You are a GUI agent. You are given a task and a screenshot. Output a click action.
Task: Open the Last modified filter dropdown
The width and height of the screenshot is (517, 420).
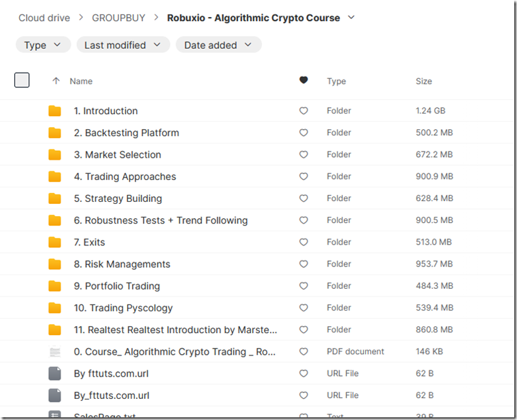(123, 45)
